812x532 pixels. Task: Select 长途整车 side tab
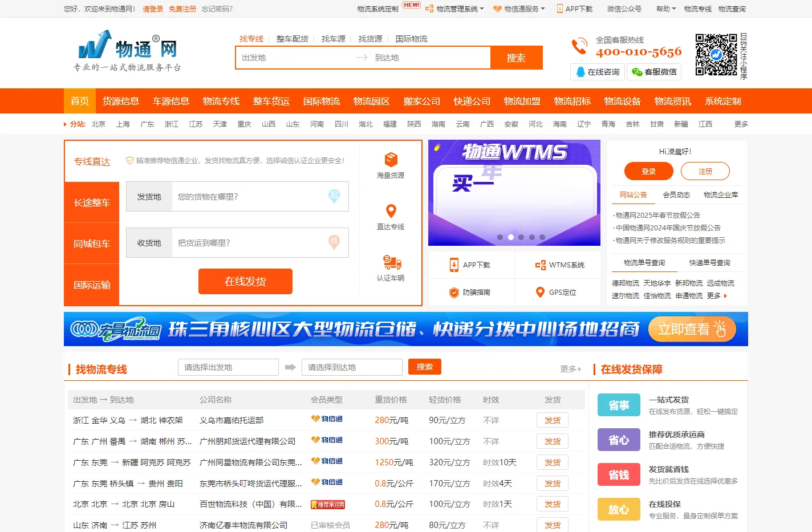(92, 202)
